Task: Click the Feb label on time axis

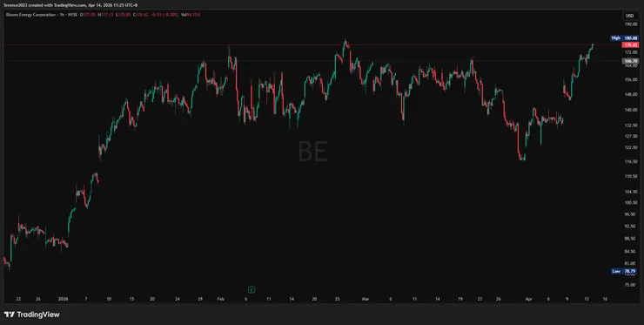Action: [x=220, y=299]
